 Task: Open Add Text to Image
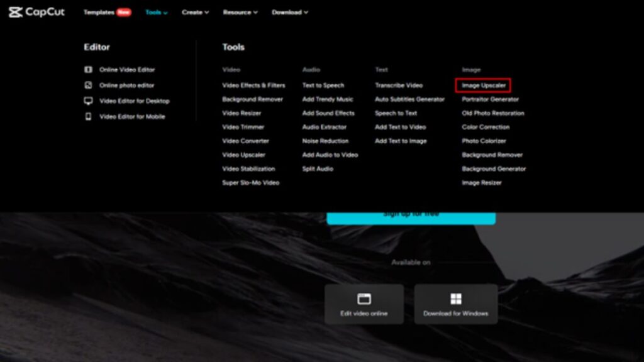point(401,141)
